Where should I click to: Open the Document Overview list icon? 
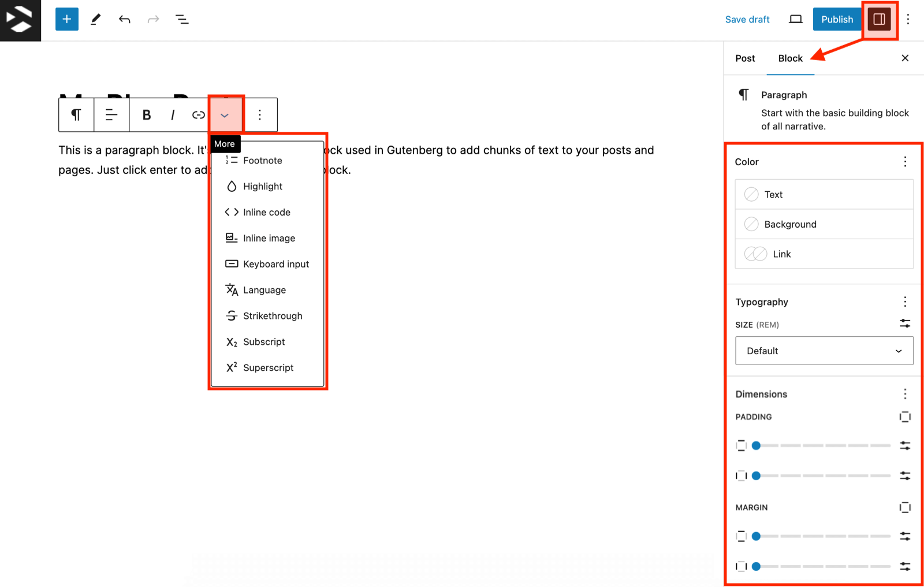182,20
